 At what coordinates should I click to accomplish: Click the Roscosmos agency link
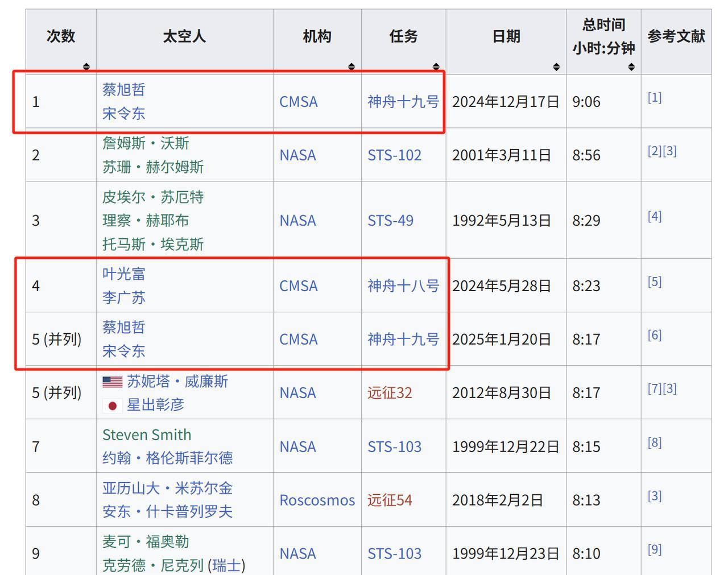pyautogui.click(x=317, y=500)
